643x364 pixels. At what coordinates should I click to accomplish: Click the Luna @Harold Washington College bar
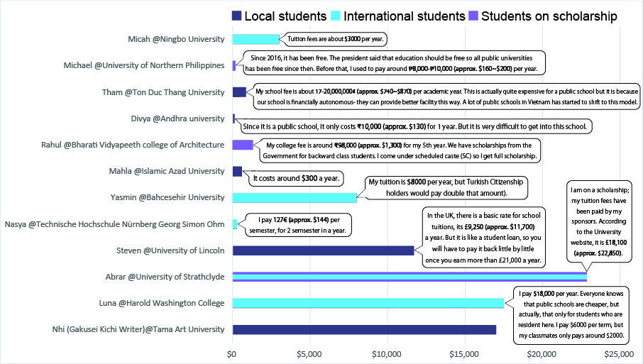(x=368, y=303)
